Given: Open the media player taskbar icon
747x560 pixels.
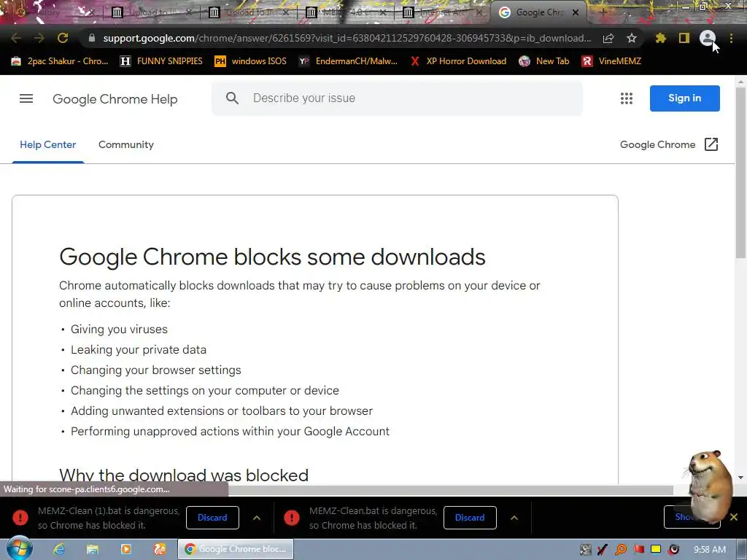Looking at the screenshot, I should [125, 549].
